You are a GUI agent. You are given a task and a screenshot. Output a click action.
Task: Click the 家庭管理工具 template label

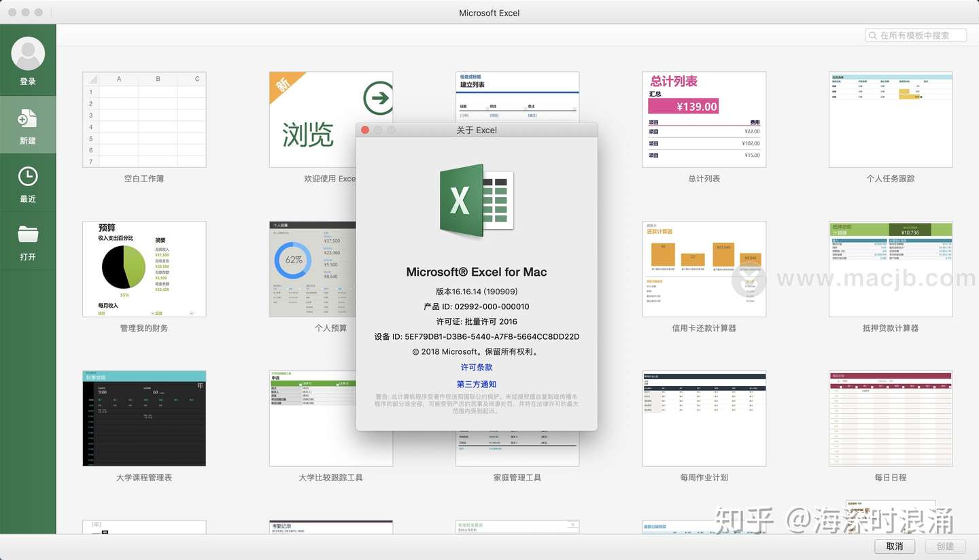517,478
